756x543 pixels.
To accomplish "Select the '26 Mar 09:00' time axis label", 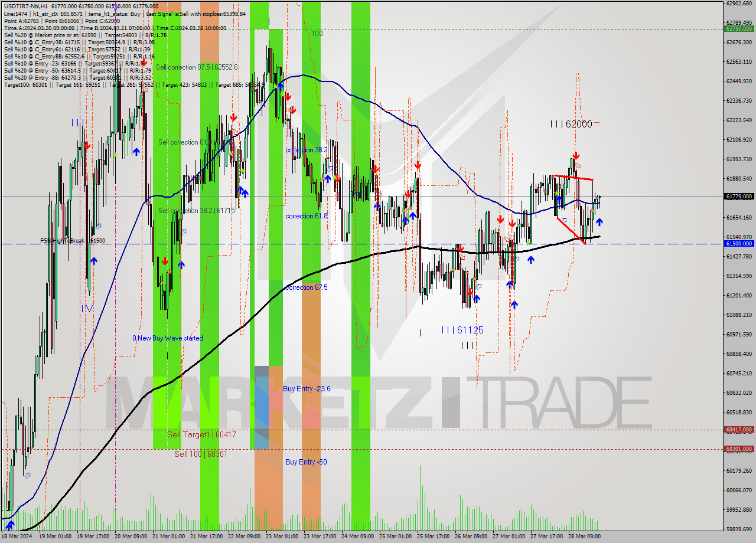I will tap(471, 537).
